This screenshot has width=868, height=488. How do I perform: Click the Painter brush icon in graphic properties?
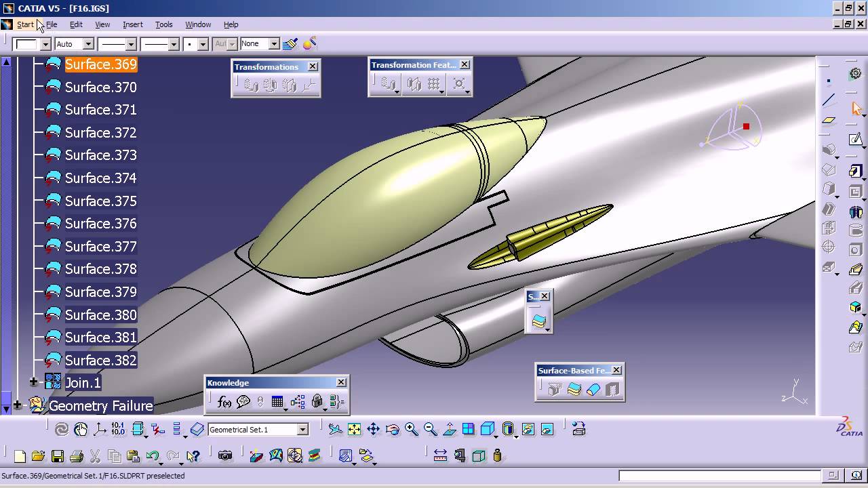[x=290, y=44]
